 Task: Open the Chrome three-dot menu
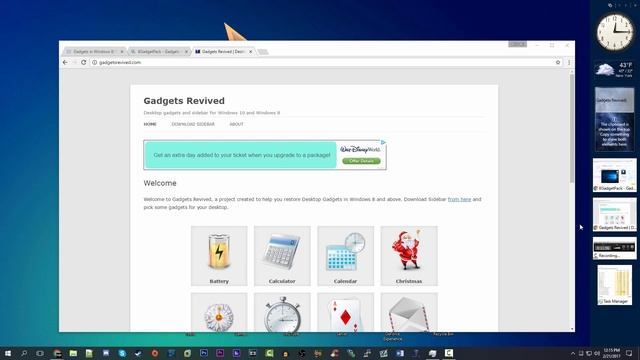569,62
